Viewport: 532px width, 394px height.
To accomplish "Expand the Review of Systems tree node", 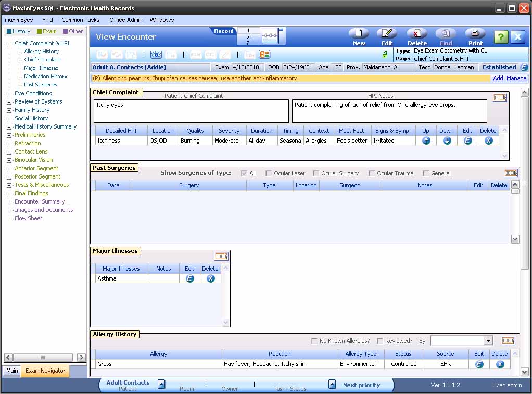I will 9,102.
